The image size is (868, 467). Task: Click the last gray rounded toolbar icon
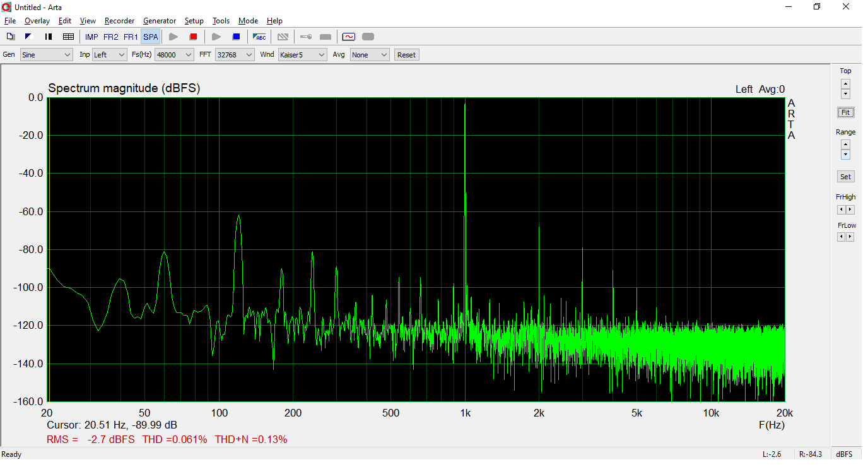click(368, 37)
